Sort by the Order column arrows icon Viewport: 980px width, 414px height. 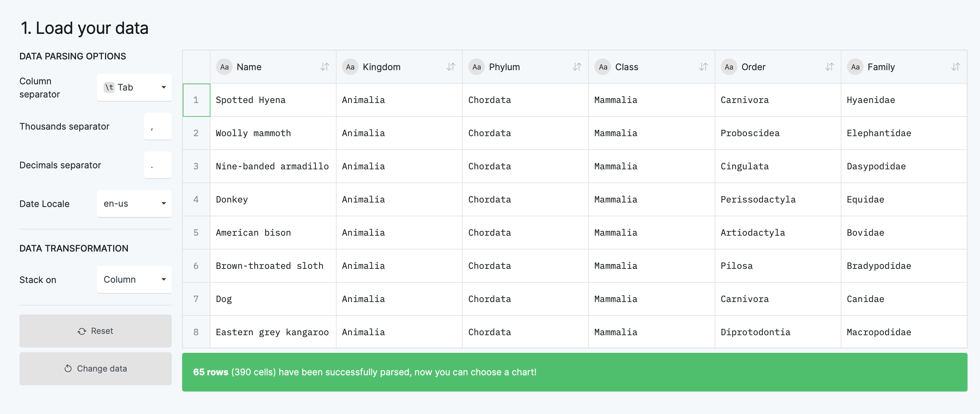[829, 67]
